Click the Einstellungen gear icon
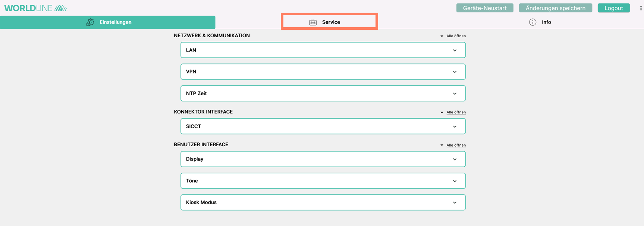 [90, 22]
